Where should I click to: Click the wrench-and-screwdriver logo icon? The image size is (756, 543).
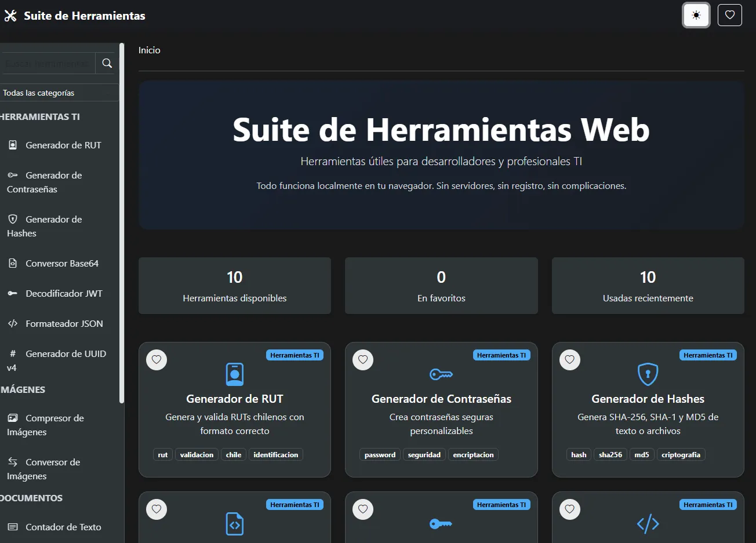click(10, 16)
